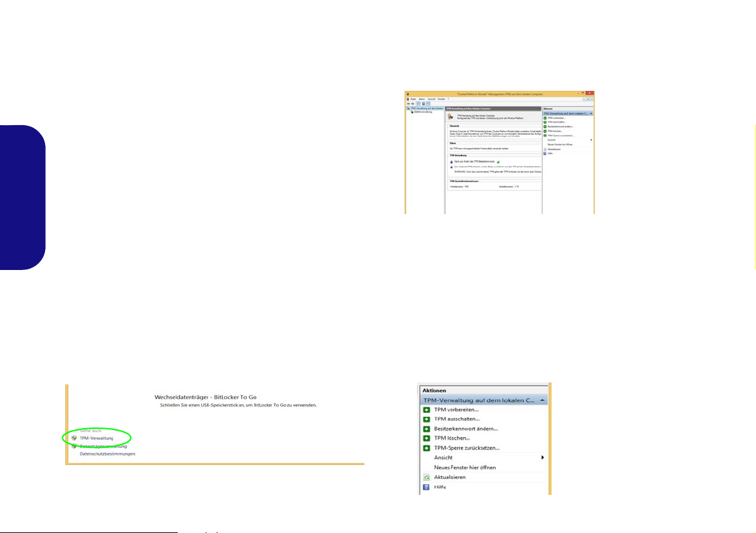756x533 pixels.
Task: Click the Aktionen header in the enlarged panel
Action: 434,390
